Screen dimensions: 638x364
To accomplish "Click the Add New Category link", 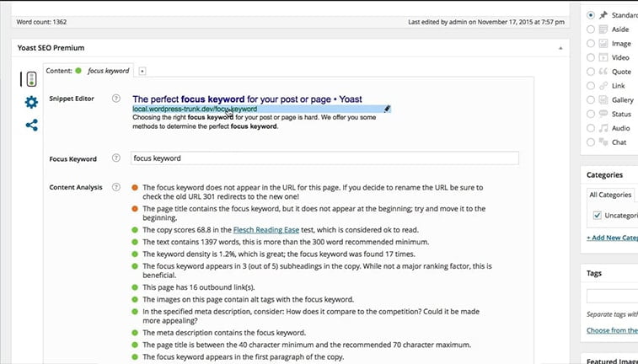I will tap(612, 238).
